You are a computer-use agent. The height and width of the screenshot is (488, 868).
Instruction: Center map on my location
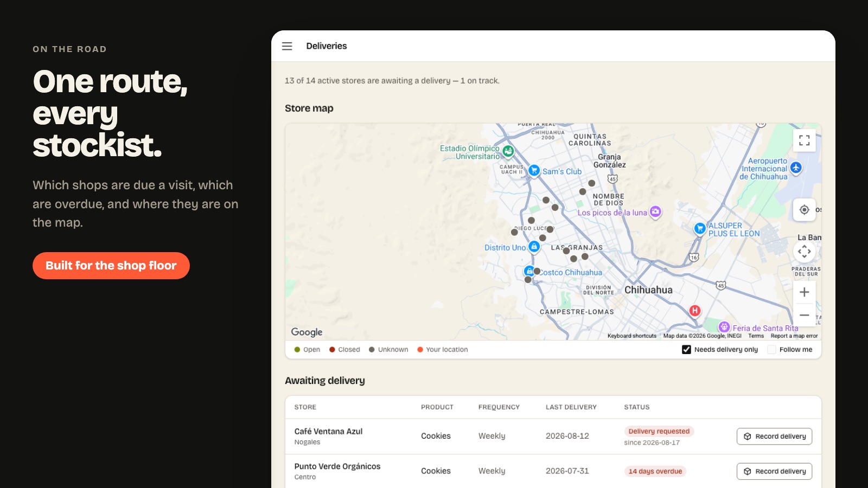pyautogui.click(x=804, y=209)
